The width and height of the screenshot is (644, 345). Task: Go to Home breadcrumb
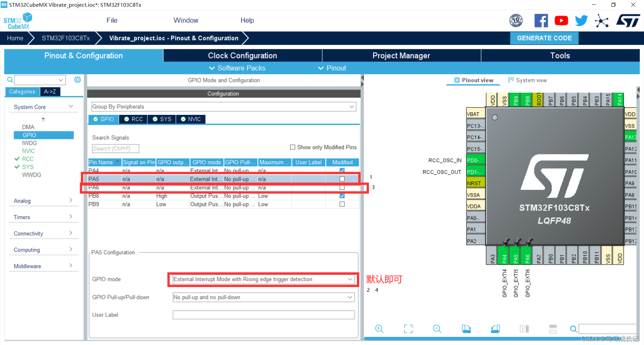[x=15, y=38]
